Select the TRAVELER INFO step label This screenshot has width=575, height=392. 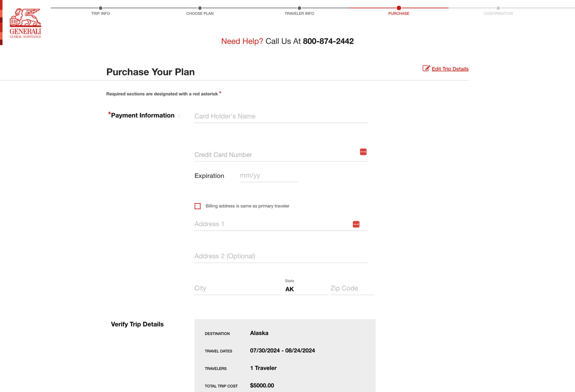pos(299,13)
